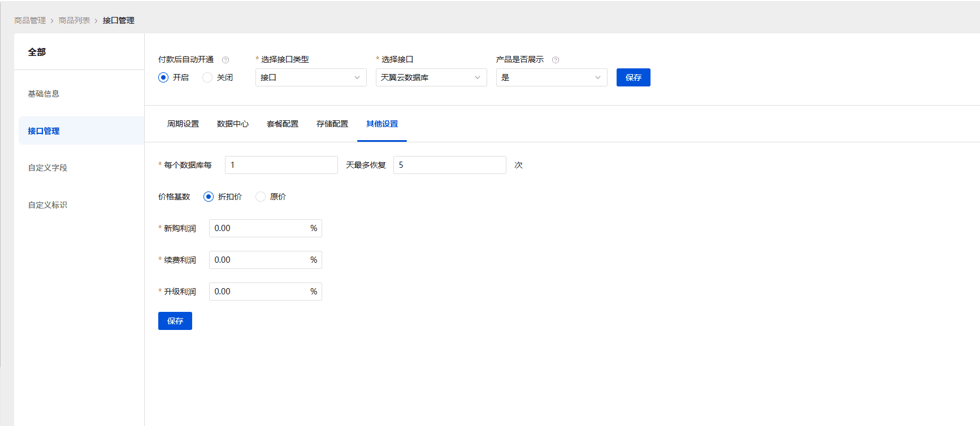Screen dimensions: 980x426
Task: Select the 其他设置 tab
Action: pos(382,124)
